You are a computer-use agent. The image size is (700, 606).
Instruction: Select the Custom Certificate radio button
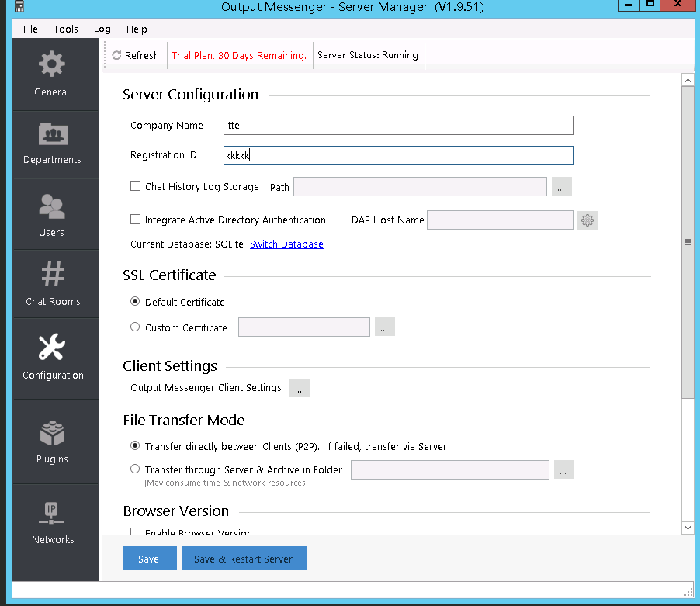pyautogui.click(x=135, y=327)
